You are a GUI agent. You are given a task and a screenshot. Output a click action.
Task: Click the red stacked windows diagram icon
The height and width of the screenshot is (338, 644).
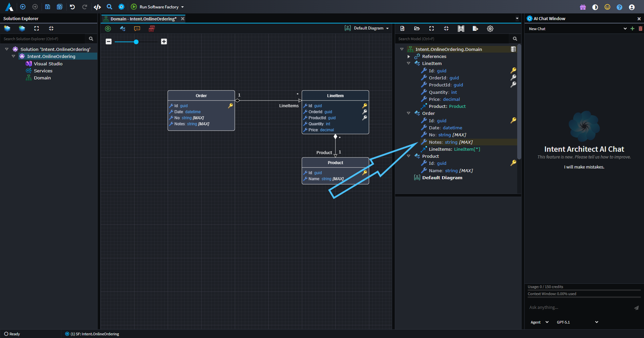[x=152, y=29]
